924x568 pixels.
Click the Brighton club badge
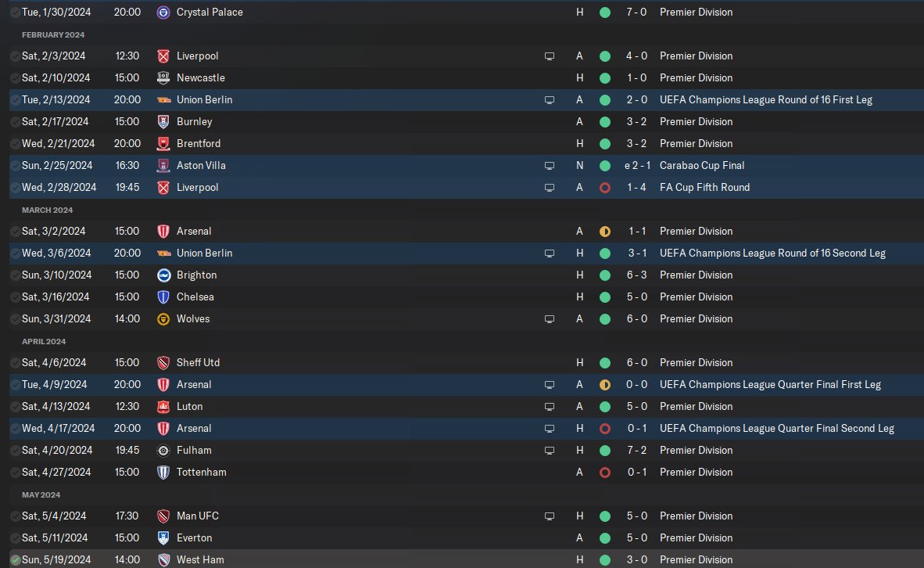click(163, 275)
